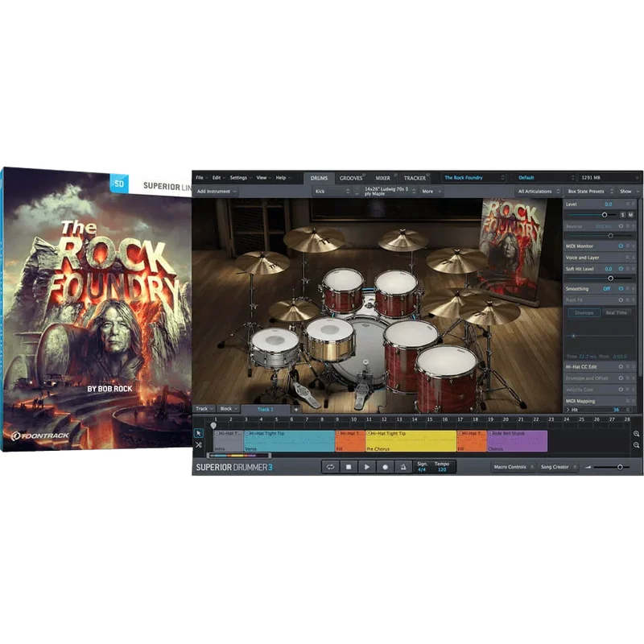Open the More dropdown
This screenshot has height=644, width=644.
pyautogui.click(x=431, y=192)
